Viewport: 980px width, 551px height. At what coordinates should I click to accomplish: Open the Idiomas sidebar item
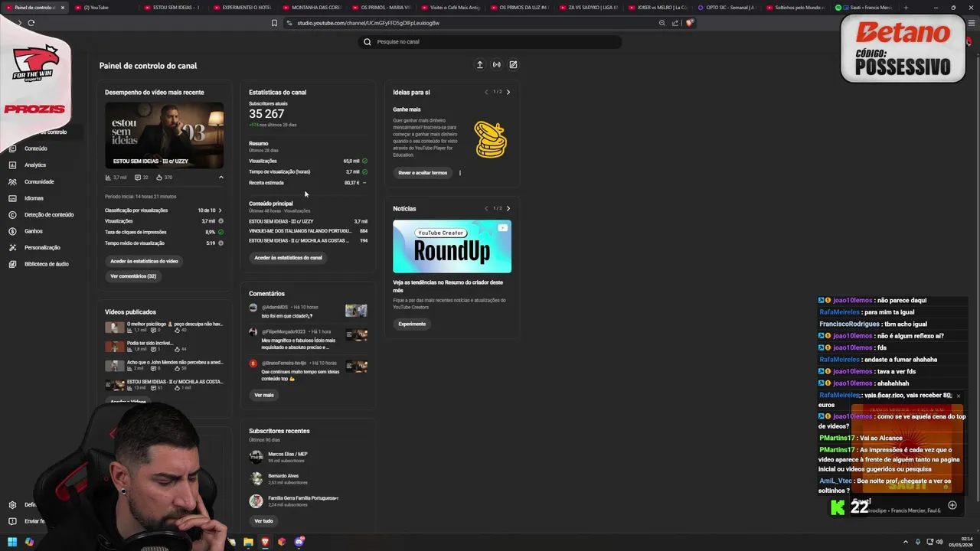(x=34, y=198)
